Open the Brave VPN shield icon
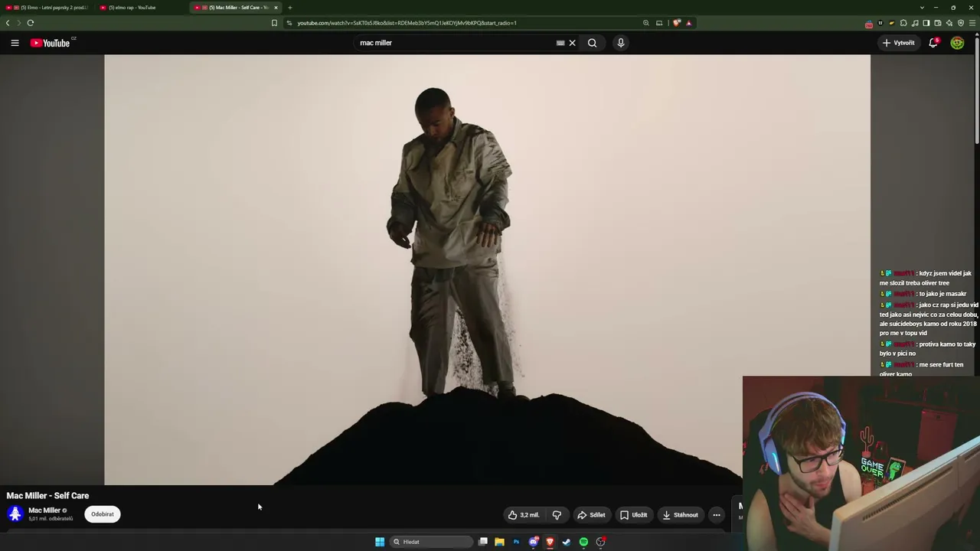The width and height of the screenshot is (980, 551). pos(961,23)
